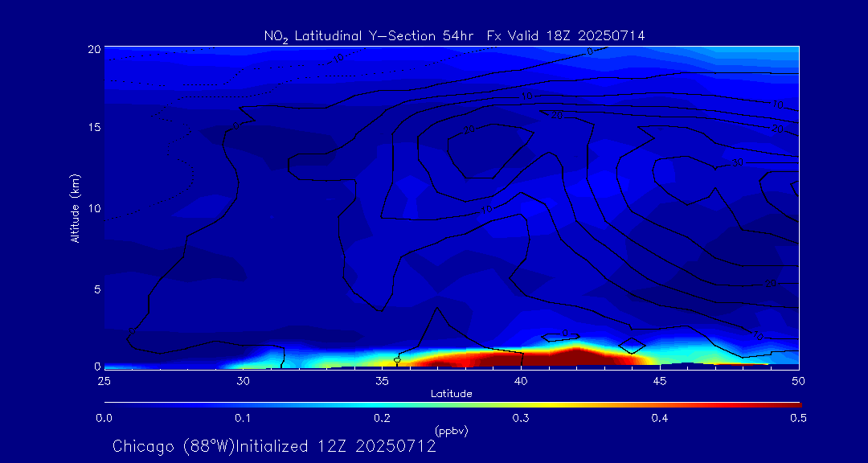
Task: Click latitude axis tick label '25'
Action: coord(104,381)
